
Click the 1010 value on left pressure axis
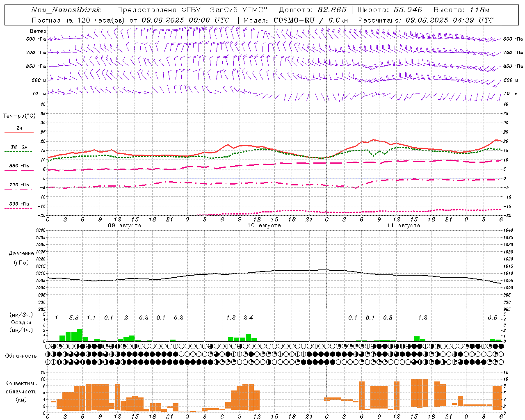[x=40, y=273]
